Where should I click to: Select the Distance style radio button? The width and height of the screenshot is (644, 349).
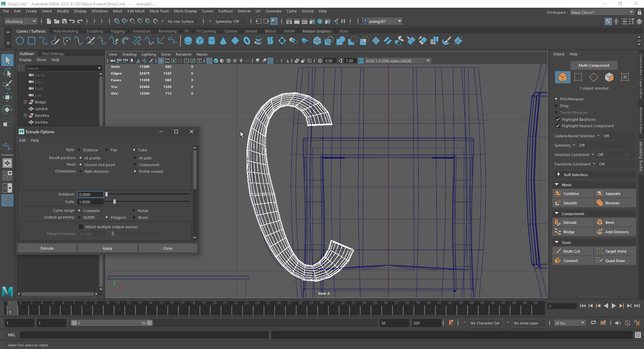click(79, 150)
